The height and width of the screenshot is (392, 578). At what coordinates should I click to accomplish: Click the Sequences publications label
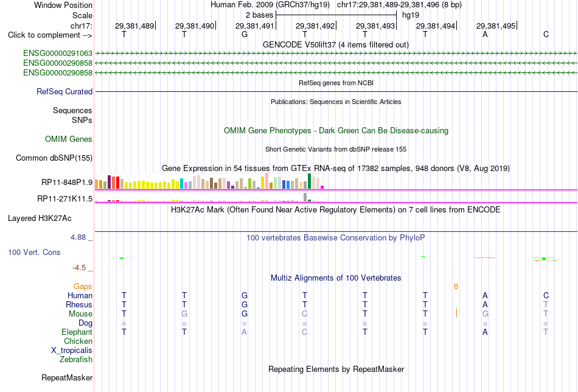pyautogui.click(x=72, y=110)
